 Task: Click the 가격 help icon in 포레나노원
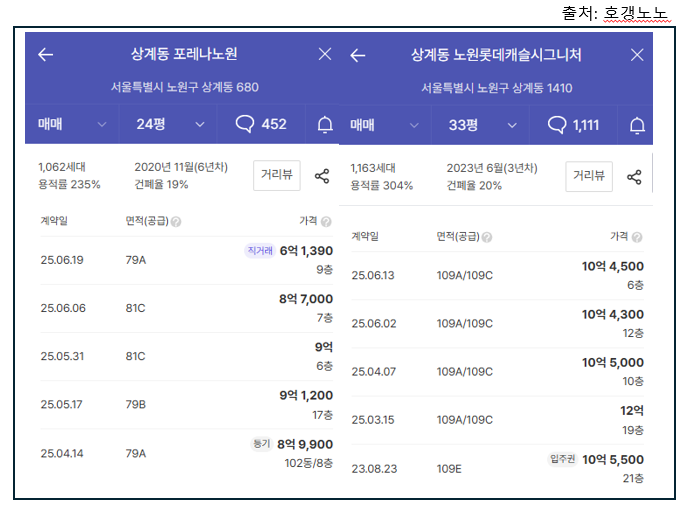pos(326,222)
